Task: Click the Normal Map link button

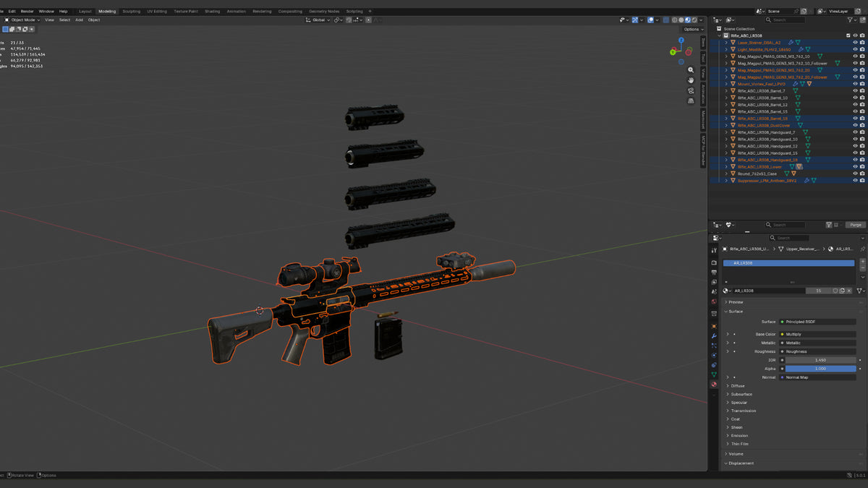Action: pyautogui.click(x=817, y=377)
